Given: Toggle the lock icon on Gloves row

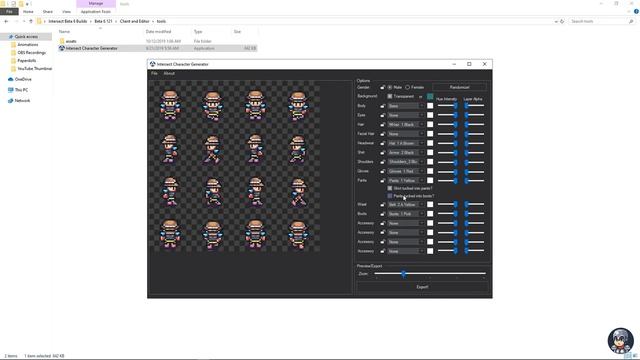Looking at the screenshot, I should 382,171.
